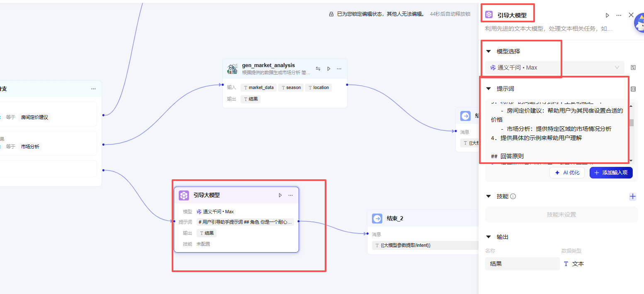The width and height of the screenshot is (644, 294).
Task: Click the 添加输入项 button
Action: click(611, 173)
